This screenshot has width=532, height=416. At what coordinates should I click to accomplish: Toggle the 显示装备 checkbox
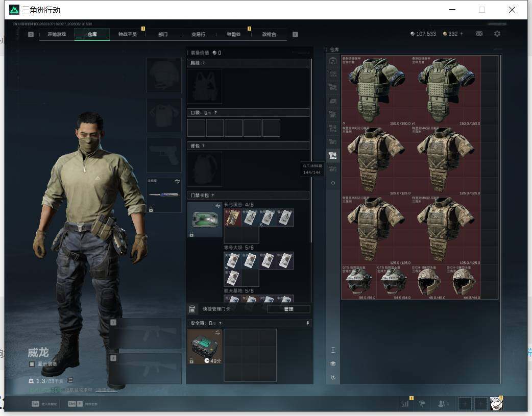[x=32, y=364]
